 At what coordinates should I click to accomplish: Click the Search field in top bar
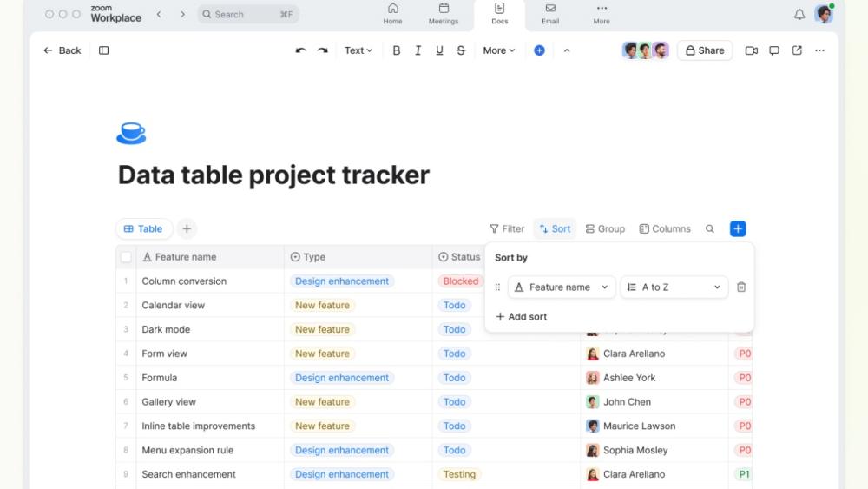click(249, 14)
